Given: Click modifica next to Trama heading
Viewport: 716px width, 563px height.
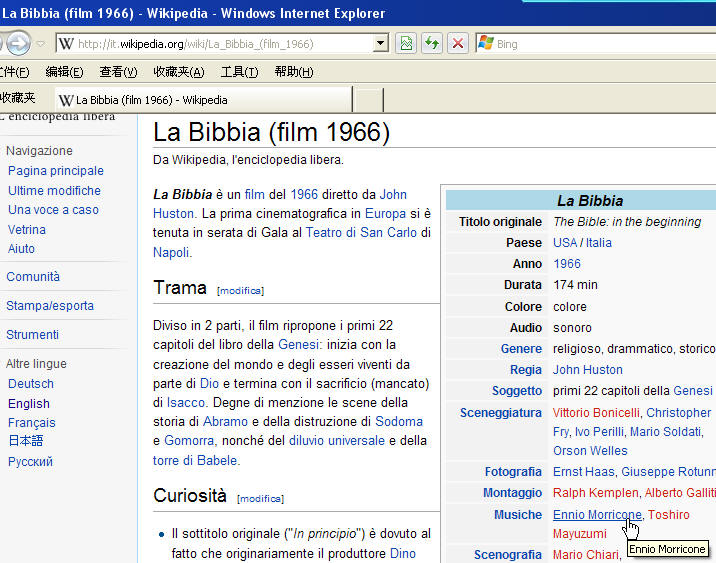Looking at the screenshot, I should click(240, 291).
